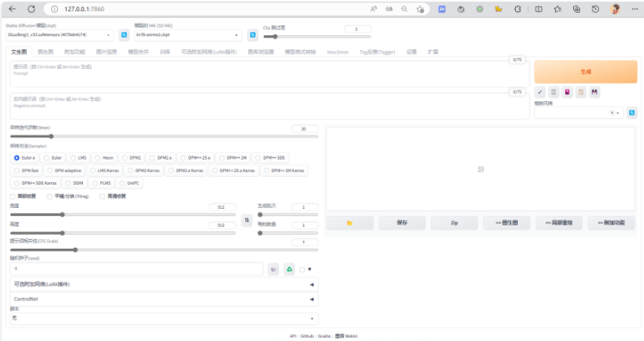Image resolution: width=644 pixels, height=341 pixels.
Task: Open the browser history clock icon
Action: (595, 9)
